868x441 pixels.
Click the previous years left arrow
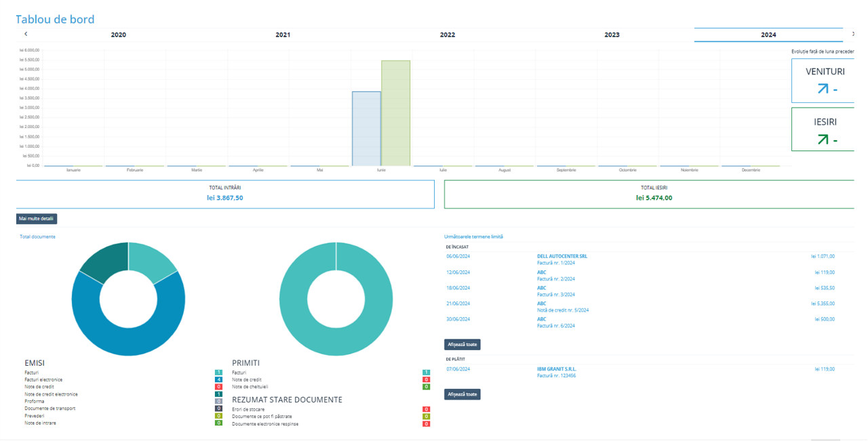pyautogui.click(x=26, y=34)
